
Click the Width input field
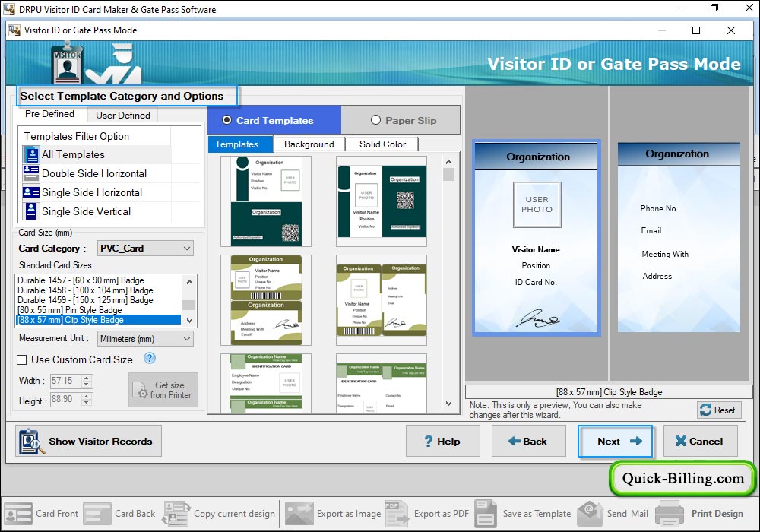tap(66, 381)
